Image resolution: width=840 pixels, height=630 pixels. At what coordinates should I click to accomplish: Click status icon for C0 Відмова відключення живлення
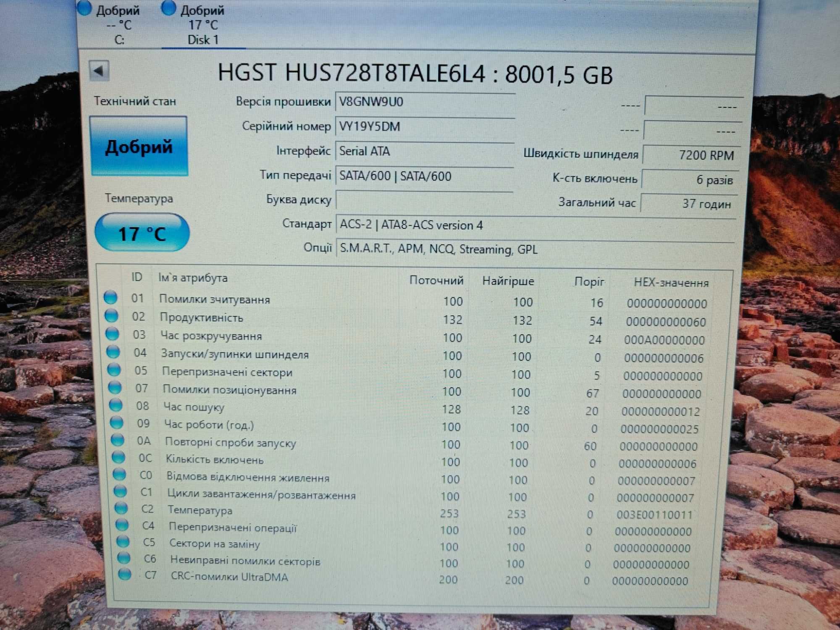(119, 474)
